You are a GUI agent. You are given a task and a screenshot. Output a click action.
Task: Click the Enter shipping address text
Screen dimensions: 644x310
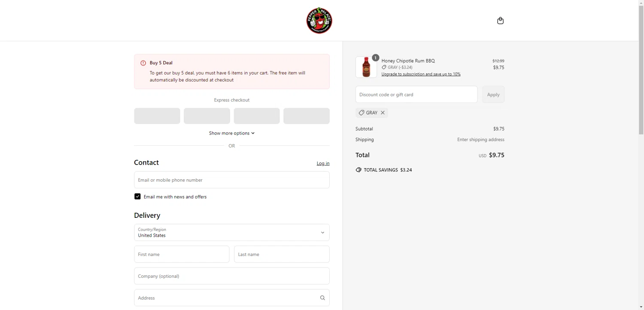coord(481,140)
